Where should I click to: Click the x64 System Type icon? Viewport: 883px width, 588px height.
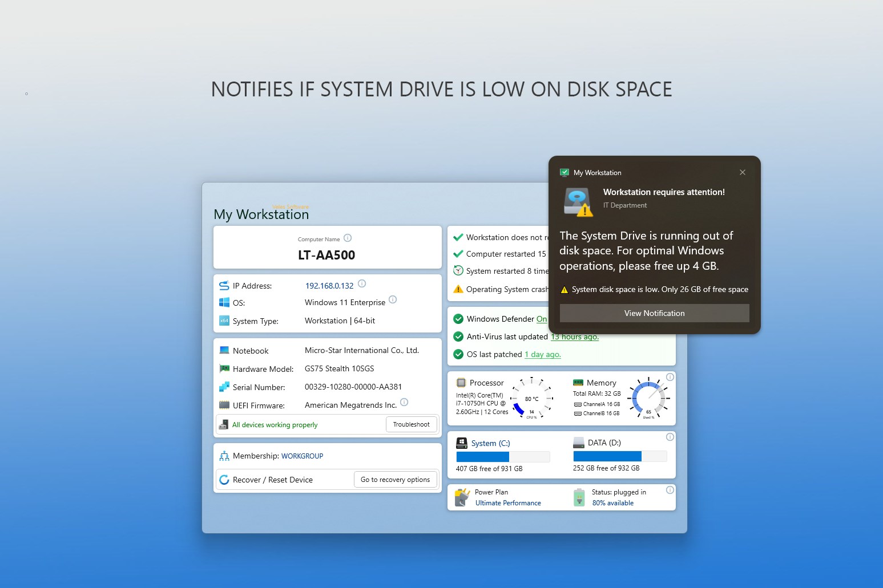point(224,321)
